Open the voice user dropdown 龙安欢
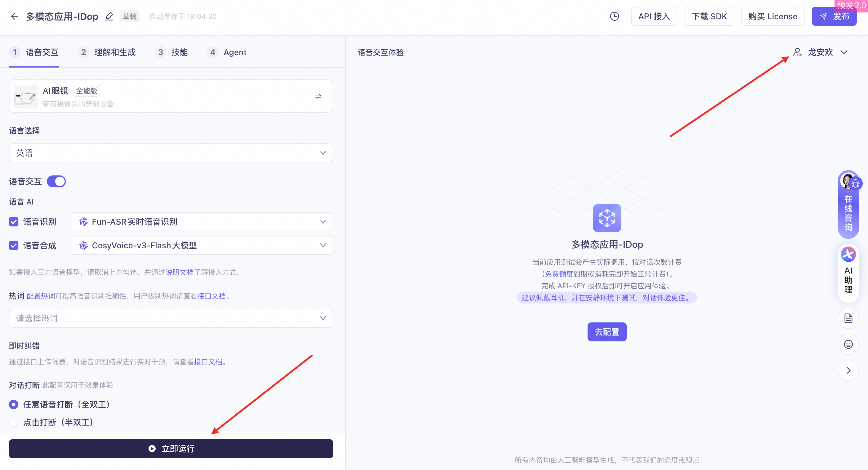 point(821,52)
